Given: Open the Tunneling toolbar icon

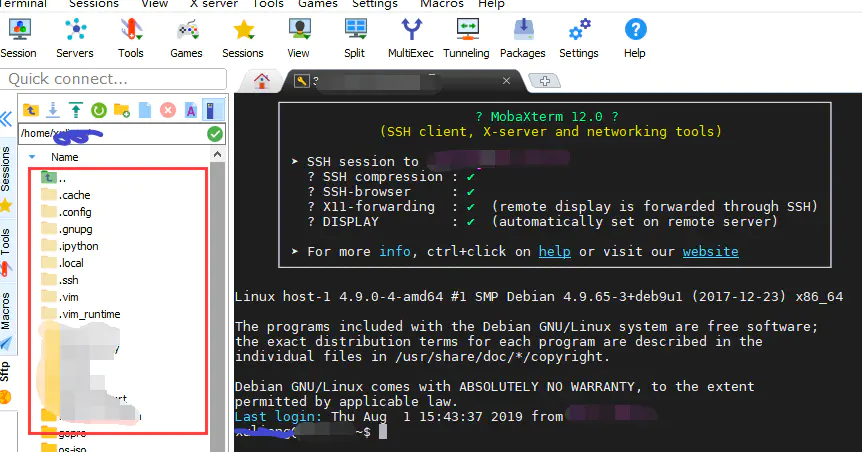Looking at the screenshot, I should 467,38.
